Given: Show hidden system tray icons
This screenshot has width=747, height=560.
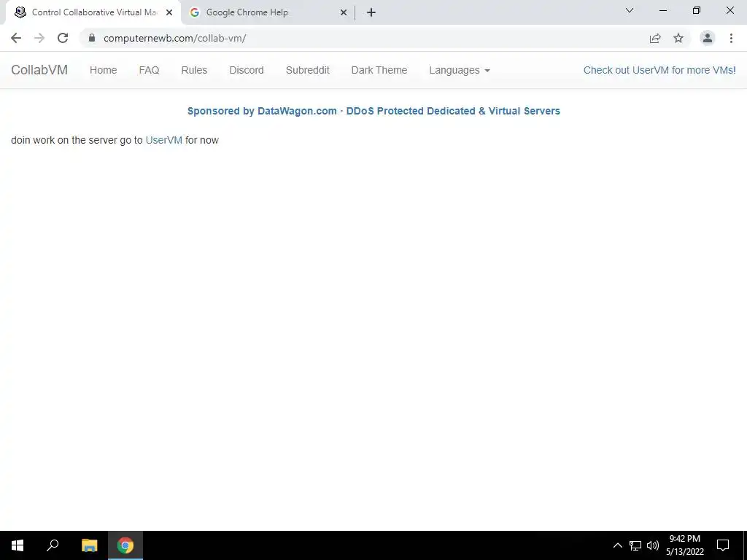Looking at the screenshot, I should click(617, 545).
